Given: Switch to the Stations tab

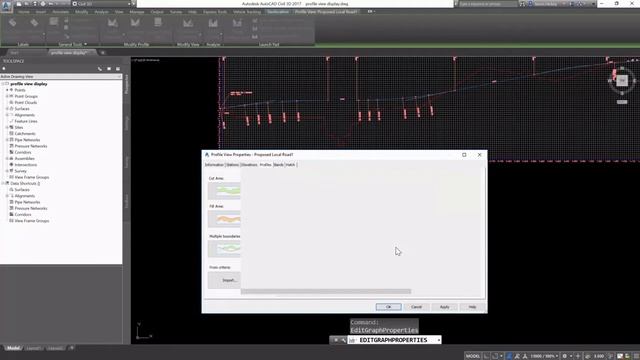Looking at the screenshot, I should (x=233, y=165).
